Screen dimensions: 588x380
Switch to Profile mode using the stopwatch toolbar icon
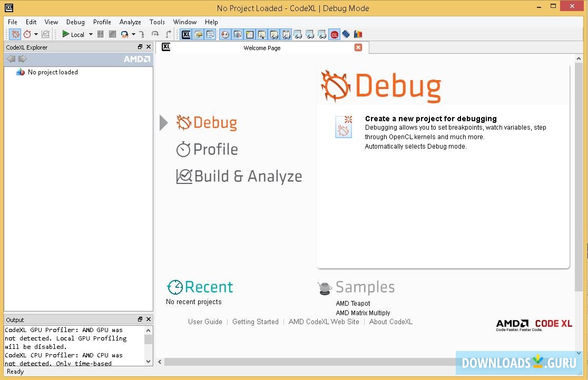[x=27, y=34]
